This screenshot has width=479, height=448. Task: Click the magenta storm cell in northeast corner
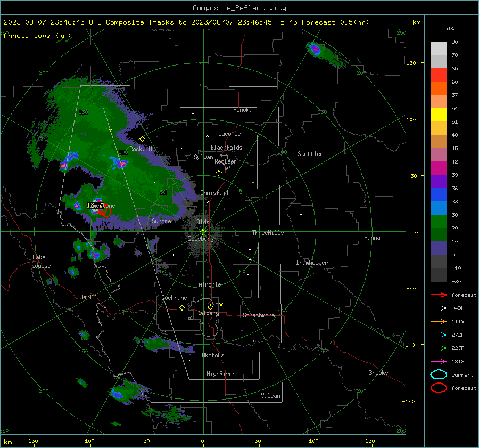(315, 49)
